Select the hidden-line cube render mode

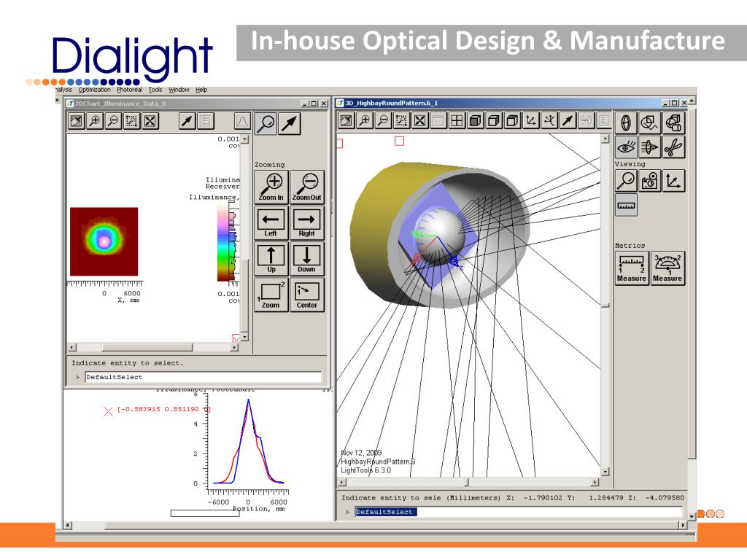493,121
